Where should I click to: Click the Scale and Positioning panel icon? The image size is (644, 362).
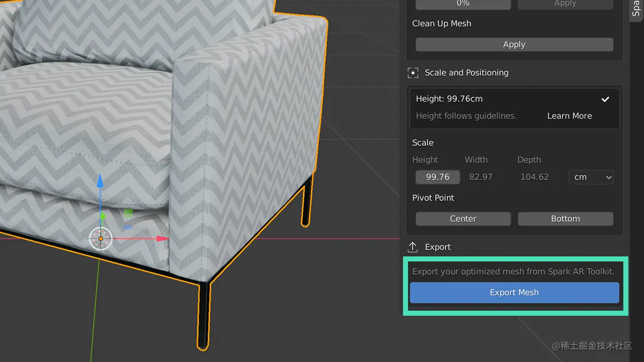(413, 72)
